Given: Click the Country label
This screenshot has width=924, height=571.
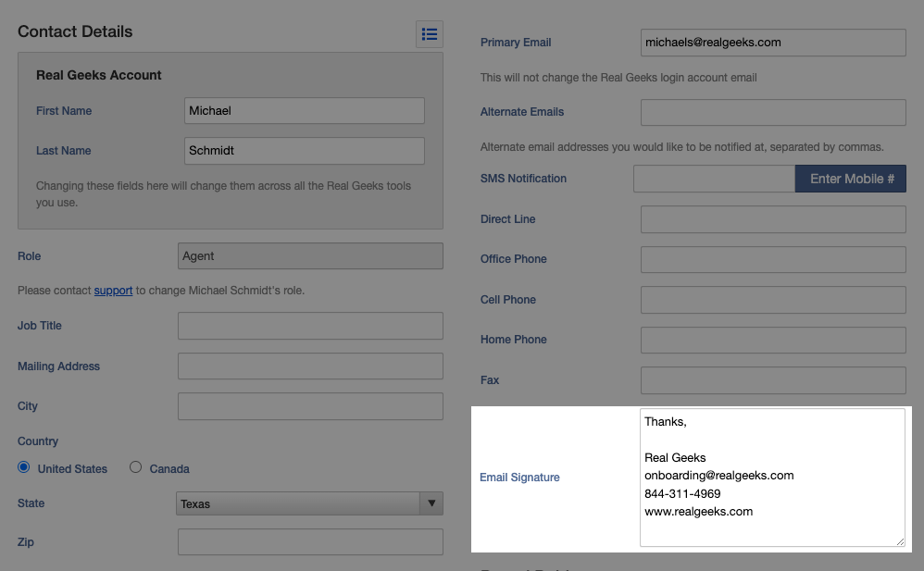Looking at the screenshot, I should (38, 441).
